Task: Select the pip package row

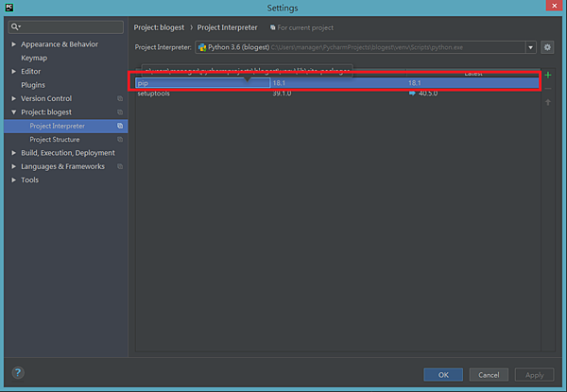Action: (x=337, y=83)
